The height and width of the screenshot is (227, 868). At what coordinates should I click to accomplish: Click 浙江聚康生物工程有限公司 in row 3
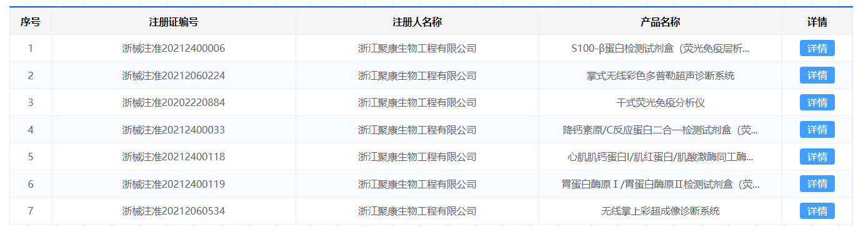tap(417, 103)
